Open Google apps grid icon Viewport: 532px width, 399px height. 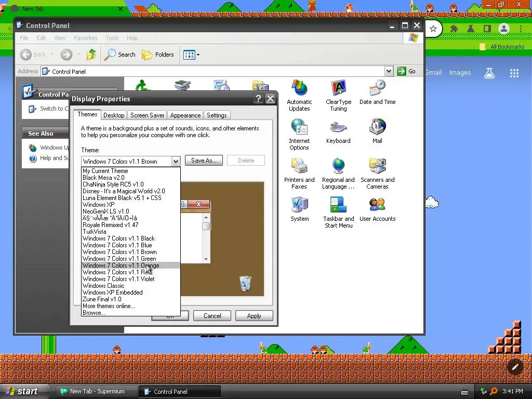point(514,73)
